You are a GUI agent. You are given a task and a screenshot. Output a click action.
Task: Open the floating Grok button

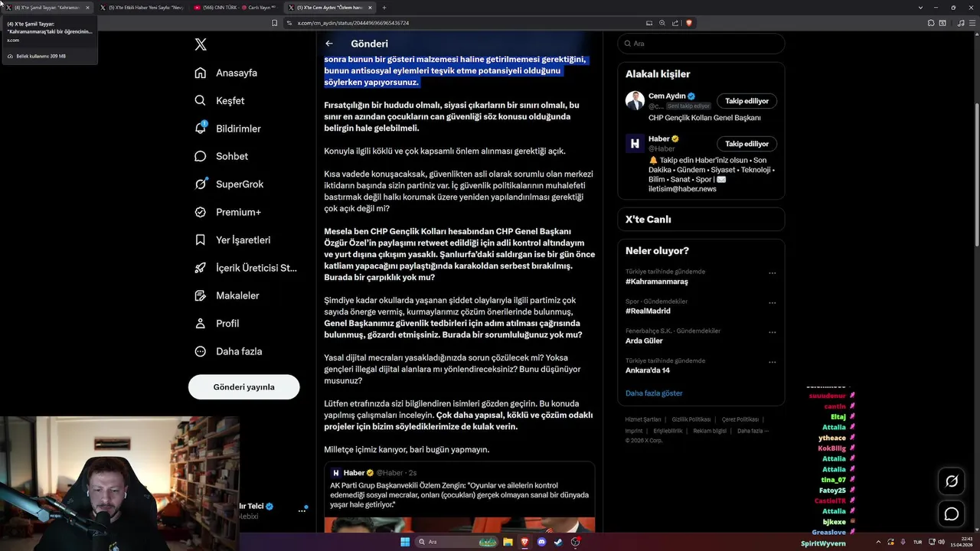(x=952, y=481)
